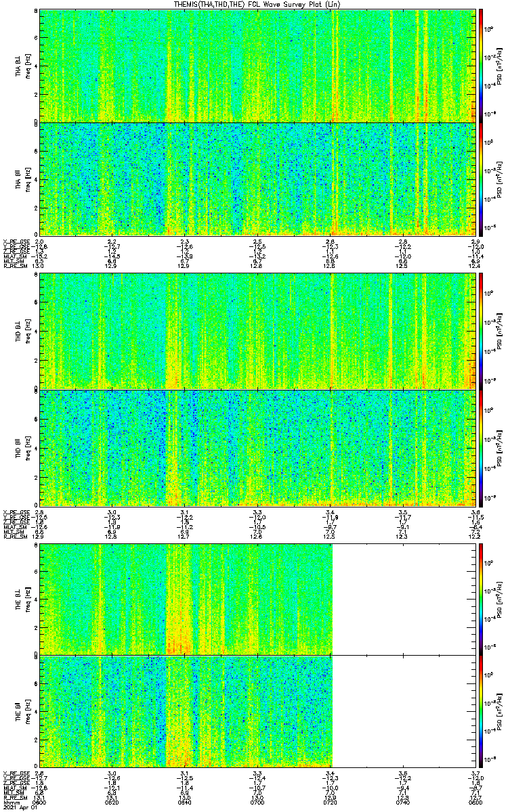This screenshot has width=508, height=812.
Task: Click the THA B⊥ freq [Hz] axis label
Action: coord(28,66)
